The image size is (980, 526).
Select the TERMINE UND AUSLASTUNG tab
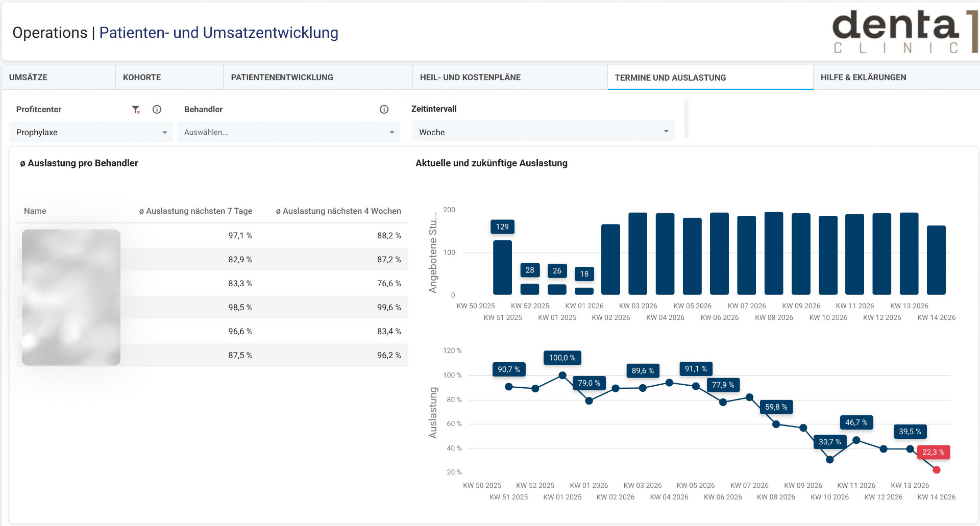[710, 78]
